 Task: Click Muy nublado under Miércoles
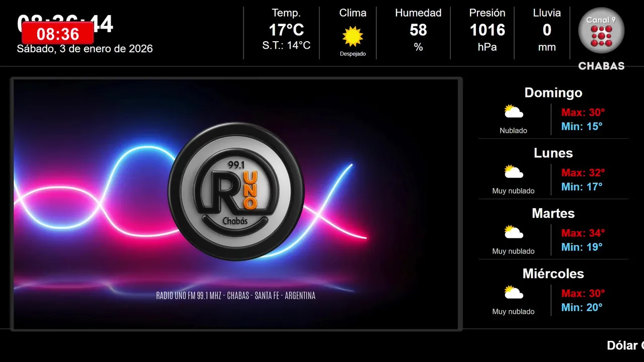pyautogui.click(x=513, y=312)
